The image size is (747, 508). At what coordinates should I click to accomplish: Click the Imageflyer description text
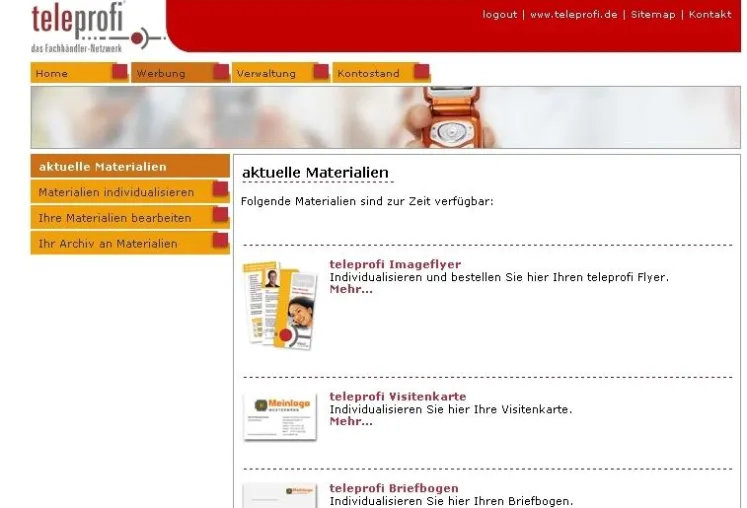tap(499, 277)
